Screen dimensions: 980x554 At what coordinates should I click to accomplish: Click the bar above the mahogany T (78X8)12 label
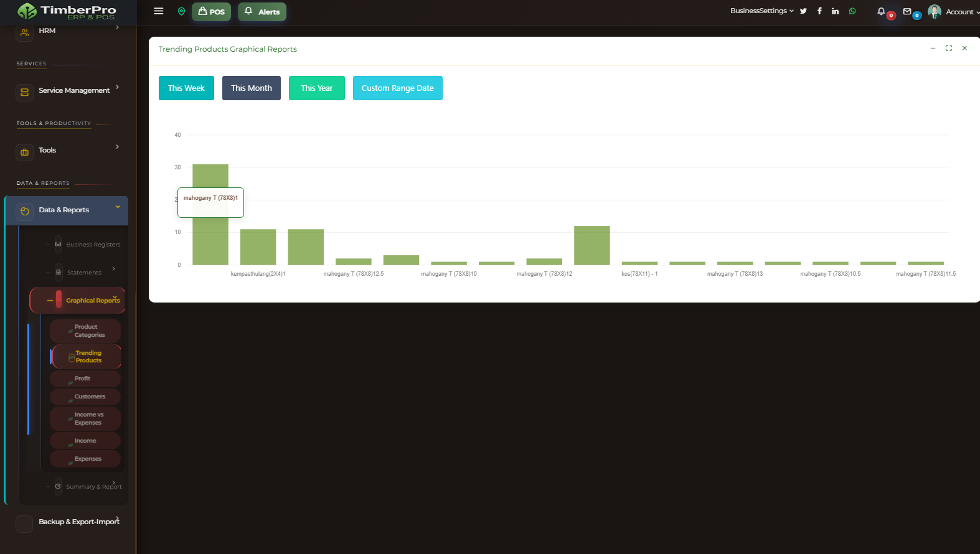click(544, 262)
